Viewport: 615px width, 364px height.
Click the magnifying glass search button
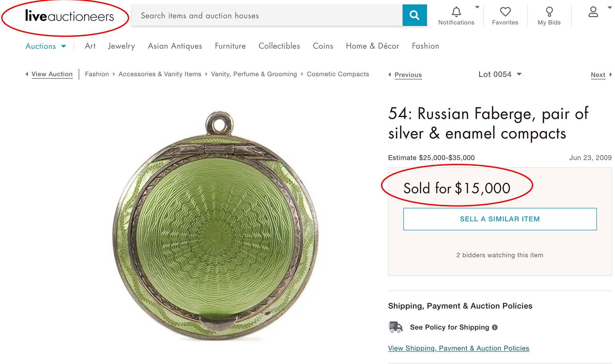[414, 15]
